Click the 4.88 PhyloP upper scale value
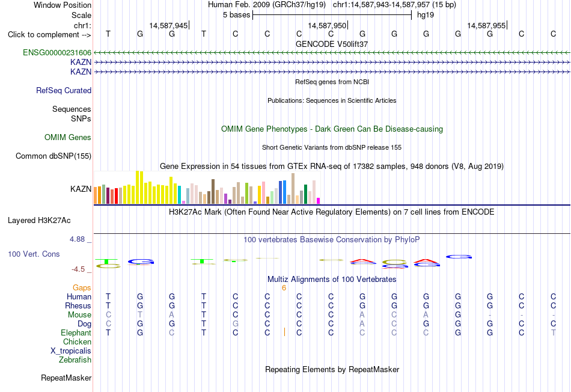Screen dimensions: 571x392 click(x=77, y=239)
